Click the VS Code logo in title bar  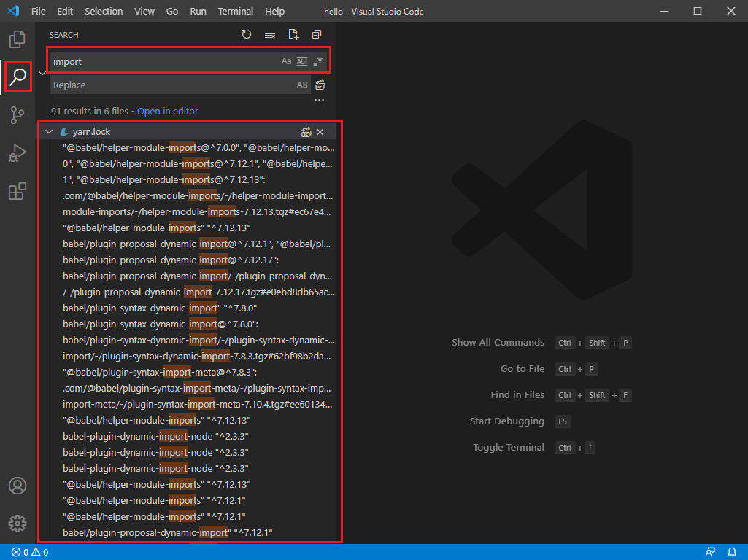(x=13, y=11)
